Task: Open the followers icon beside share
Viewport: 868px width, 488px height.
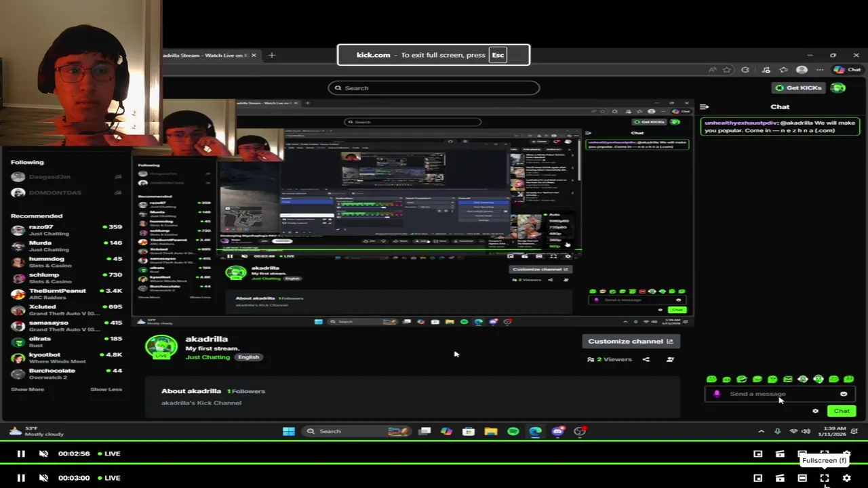Action: pos(670,359)
